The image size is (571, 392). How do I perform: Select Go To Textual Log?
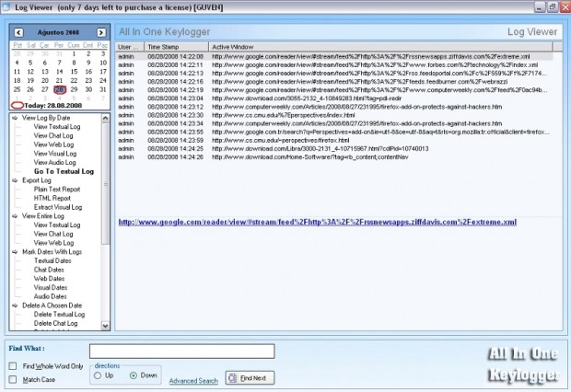[64, 171]
